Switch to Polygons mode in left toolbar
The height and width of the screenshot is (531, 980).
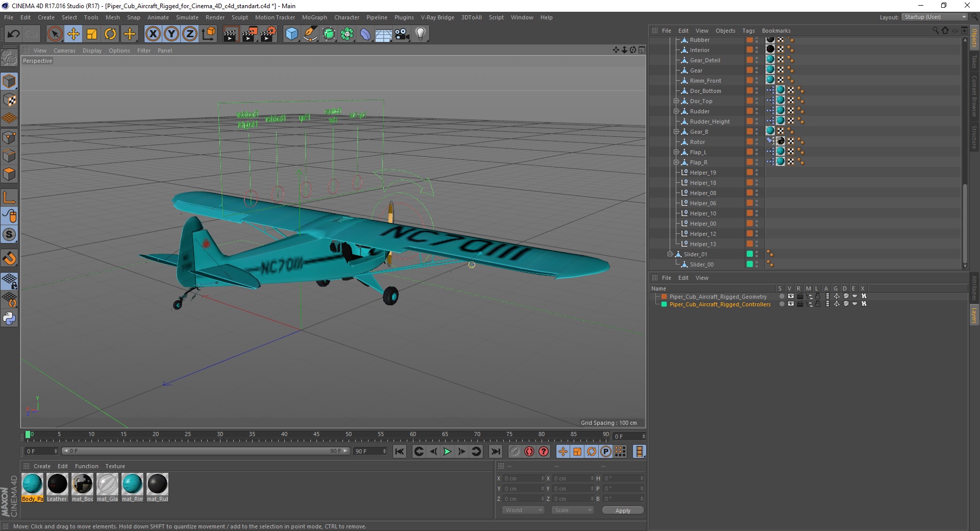9,174
